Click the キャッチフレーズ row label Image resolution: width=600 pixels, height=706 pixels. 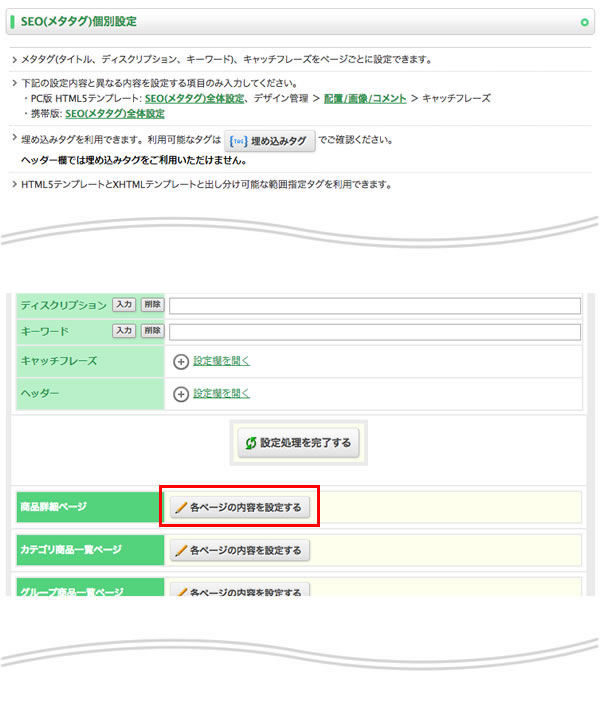pos(59,361)
